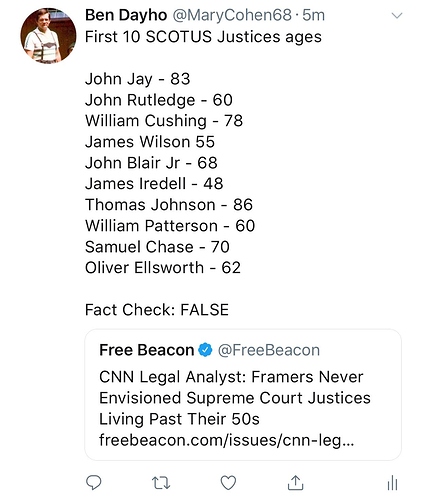Click the 'Thomas Johnson - 86' line
The height and width of the screenshot is (500, 422).
click(169, 205)
